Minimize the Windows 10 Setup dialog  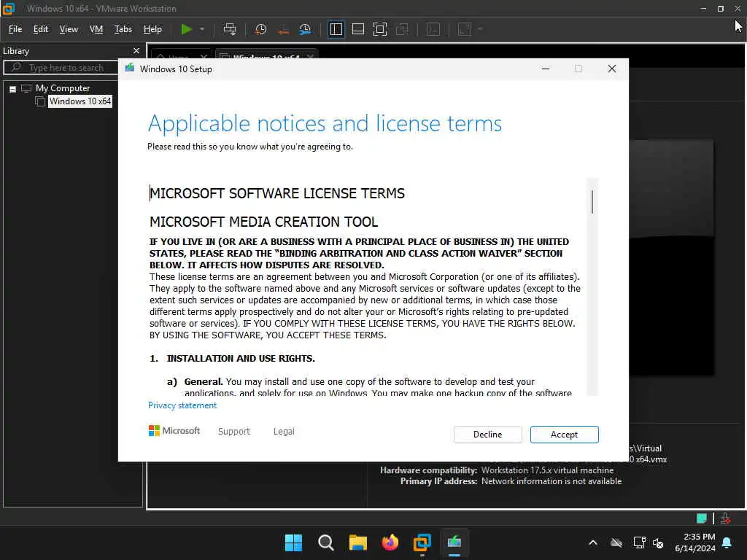pos(546,69)
